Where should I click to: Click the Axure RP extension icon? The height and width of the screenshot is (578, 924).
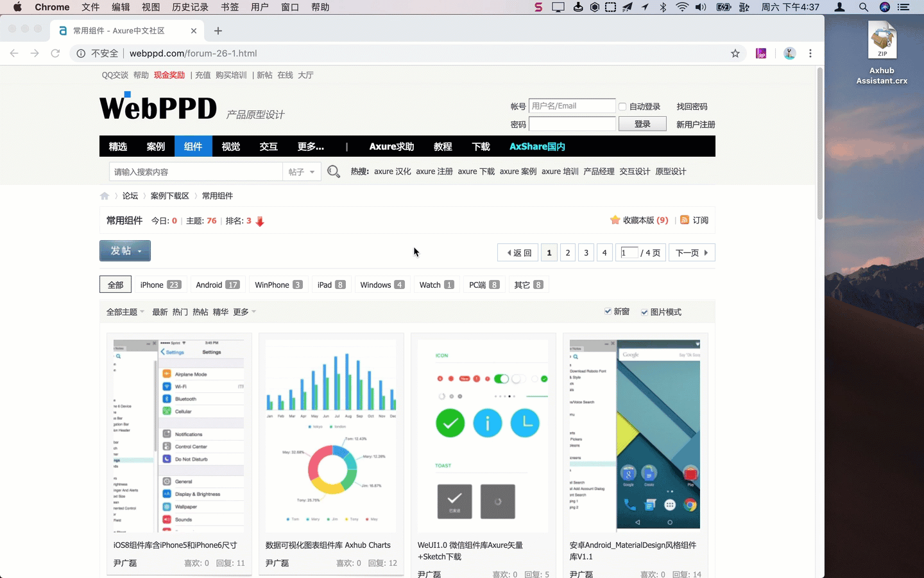[761, 53]
